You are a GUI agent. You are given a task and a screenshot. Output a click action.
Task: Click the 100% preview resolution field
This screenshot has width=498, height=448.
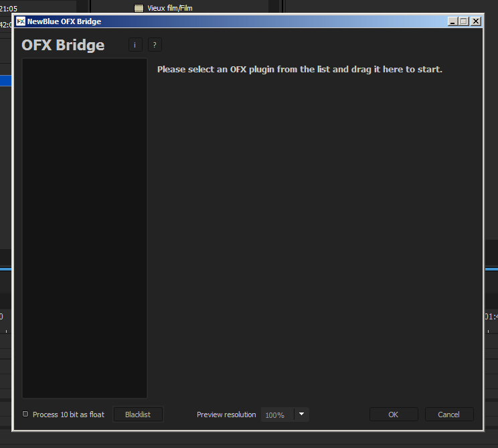point(278,415)
